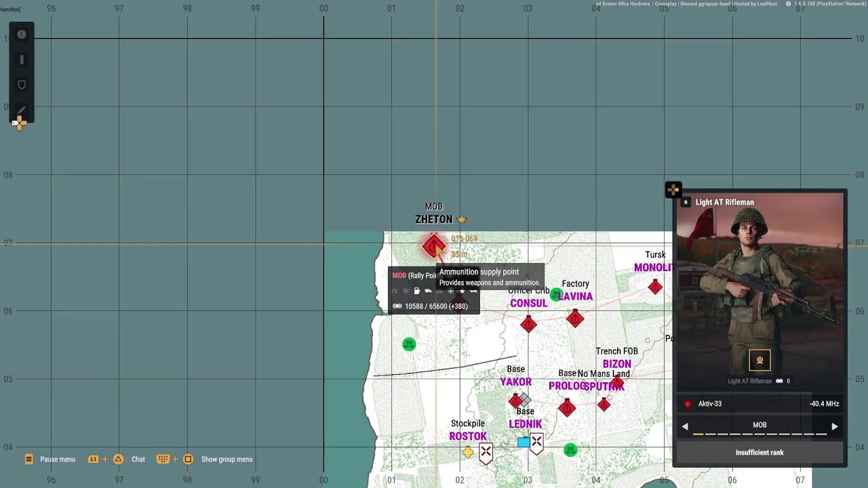The height and width of the screenshot is (488, 868).
Task: Click green supply marker near LAVINA Factory
Action: 557,294
